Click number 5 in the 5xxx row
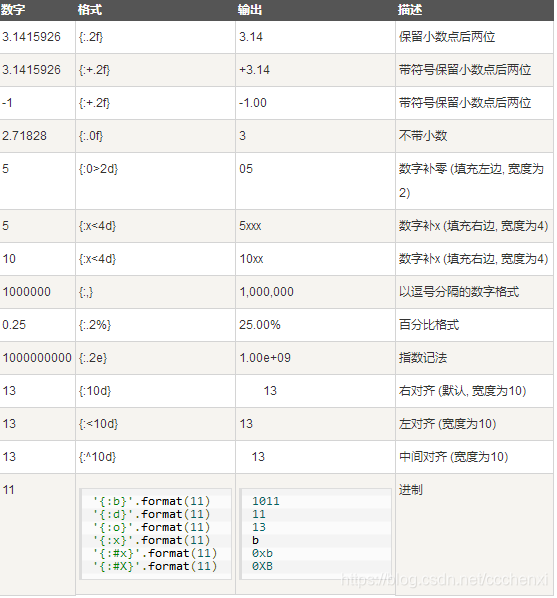Image resolution: width=557 pixels, height=598 pixels. pyautogui.click(x=5, y=226)
